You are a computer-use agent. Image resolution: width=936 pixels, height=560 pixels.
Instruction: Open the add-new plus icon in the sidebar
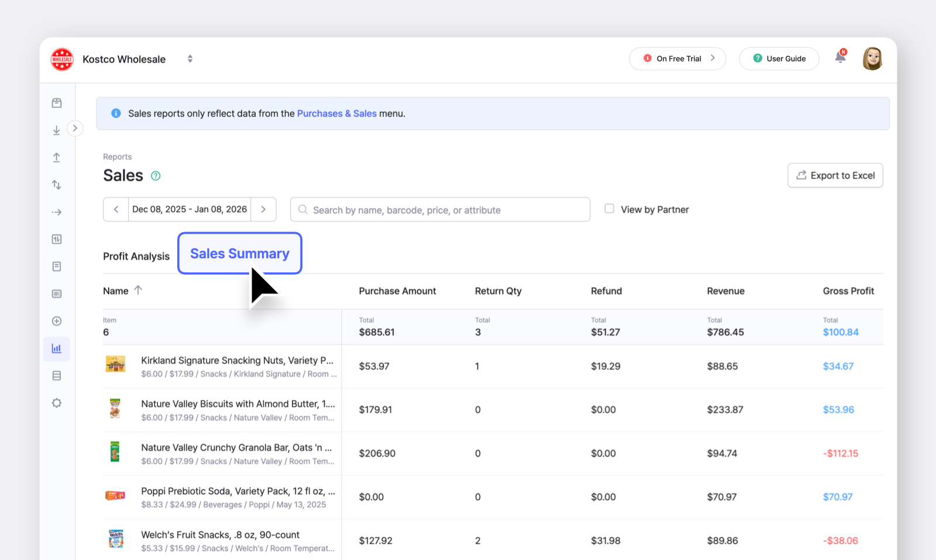(57, 320)
